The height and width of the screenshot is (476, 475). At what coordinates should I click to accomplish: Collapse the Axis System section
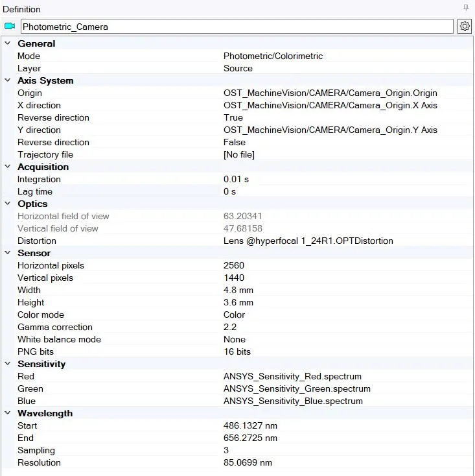(x=8, y=80)
